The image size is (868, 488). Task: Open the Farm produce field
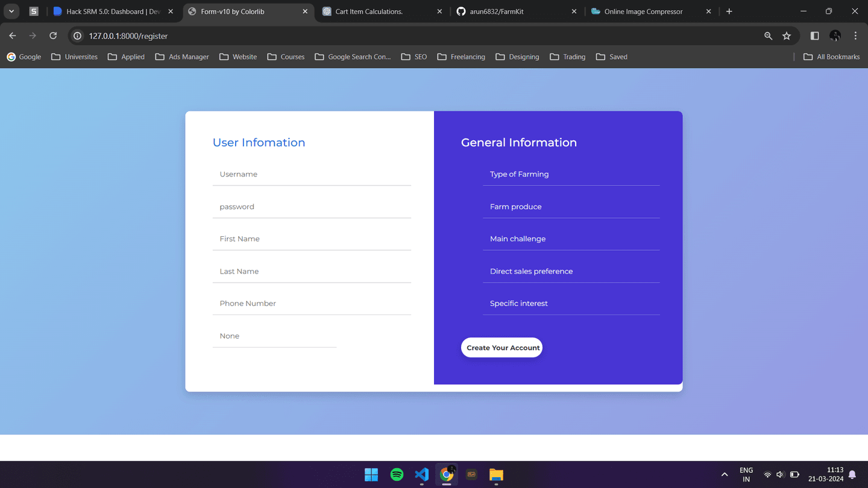(571, 207)
